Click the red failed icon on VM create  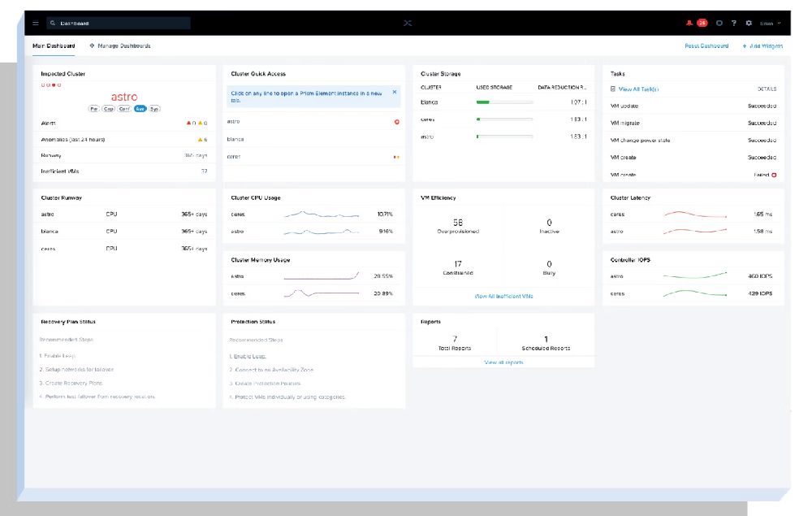(774, 175)
